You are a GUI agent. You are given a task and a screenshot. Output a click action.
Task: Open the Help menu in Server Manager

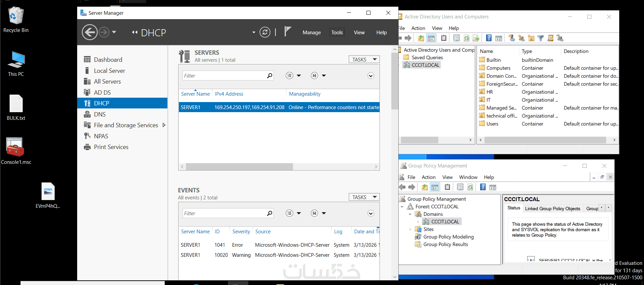click(382, 33)
